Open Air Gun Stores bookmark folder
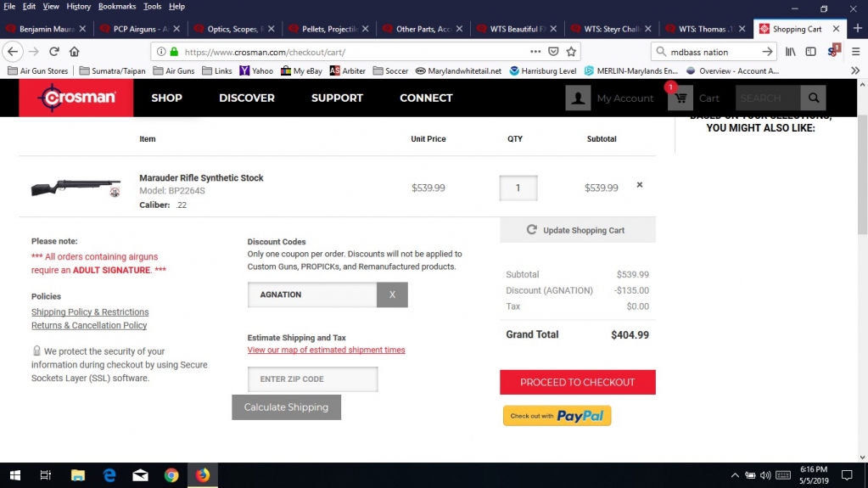The width and height of the screenshot is (868, 488). click(37, 71)
